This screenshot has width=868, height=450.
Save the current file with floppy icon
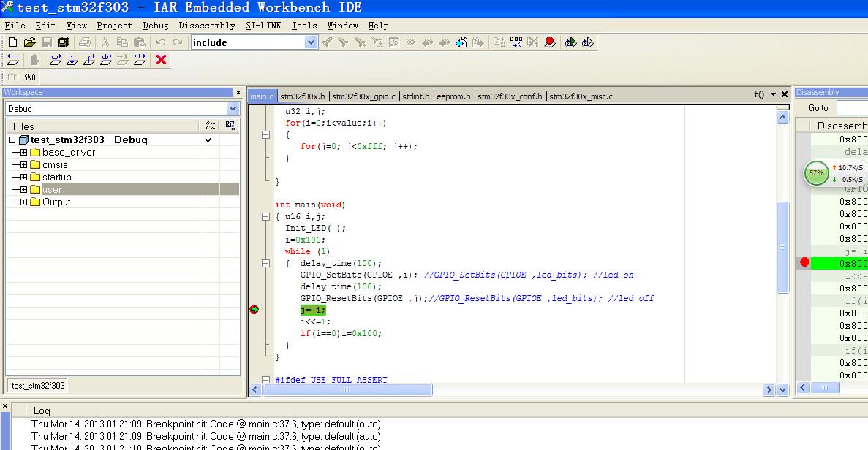coord(47,42)
